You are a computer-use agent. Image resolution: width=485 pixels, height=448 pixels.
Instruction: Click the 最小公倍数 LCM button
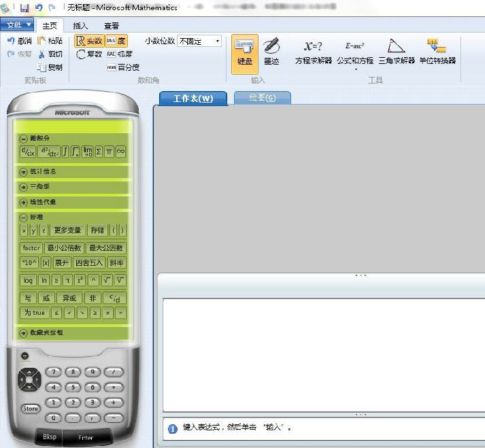[x=65, y=248]
